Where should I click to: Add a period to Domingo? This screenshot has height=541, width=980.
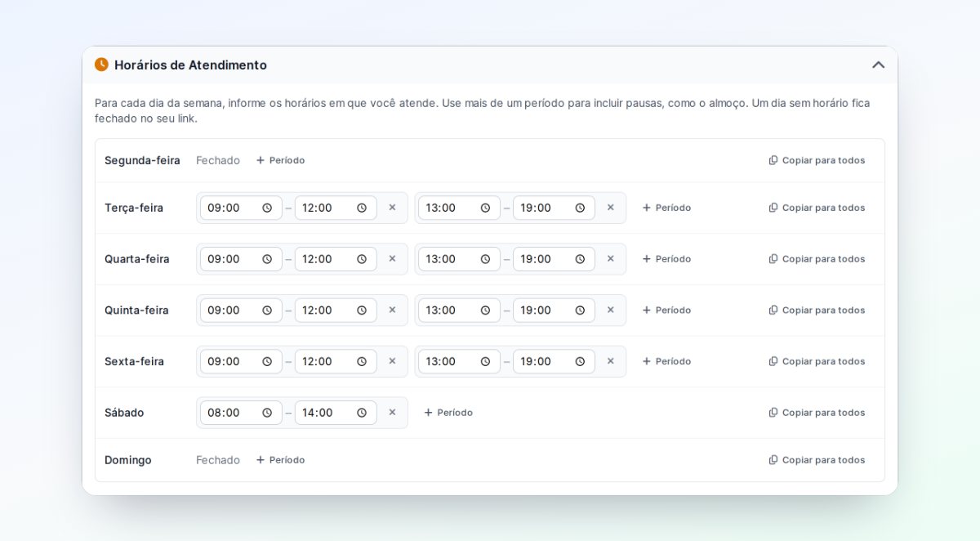[x=280, y=460]
